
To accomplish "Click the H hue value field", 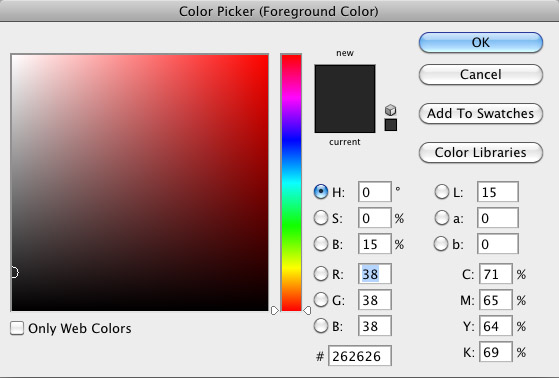I will 375,192.
